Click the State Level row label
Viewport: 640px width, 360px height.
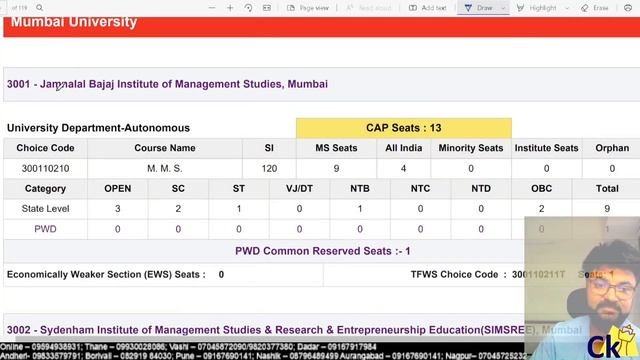pos(45,209)
